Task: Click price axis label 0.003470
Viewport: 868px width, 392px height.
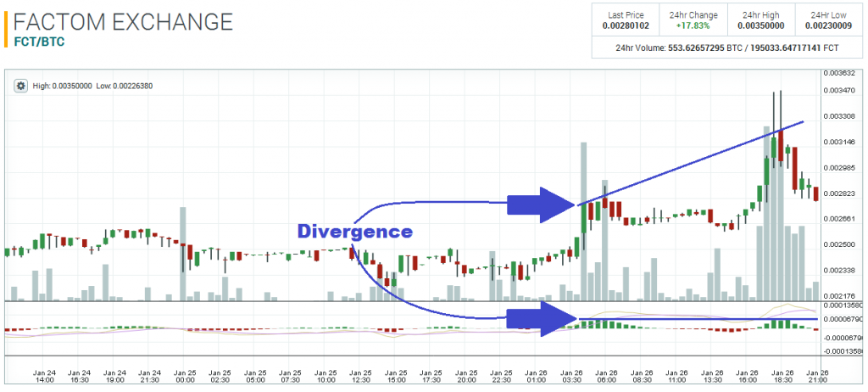Action: pos(838,90)
